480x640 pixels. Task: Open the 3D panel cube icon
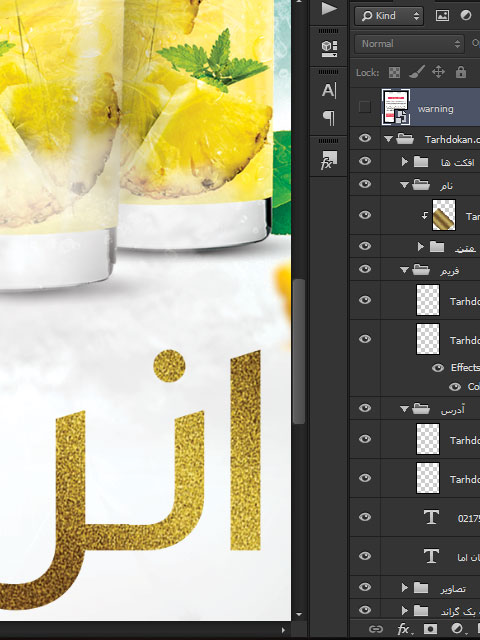click(329, 48)
